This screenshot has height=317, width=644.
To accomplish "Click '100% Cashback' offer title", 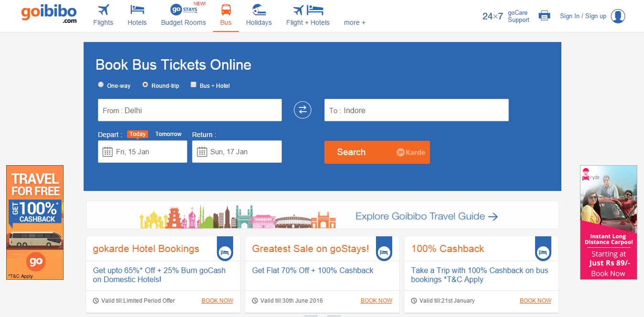I will coord(448,249).
